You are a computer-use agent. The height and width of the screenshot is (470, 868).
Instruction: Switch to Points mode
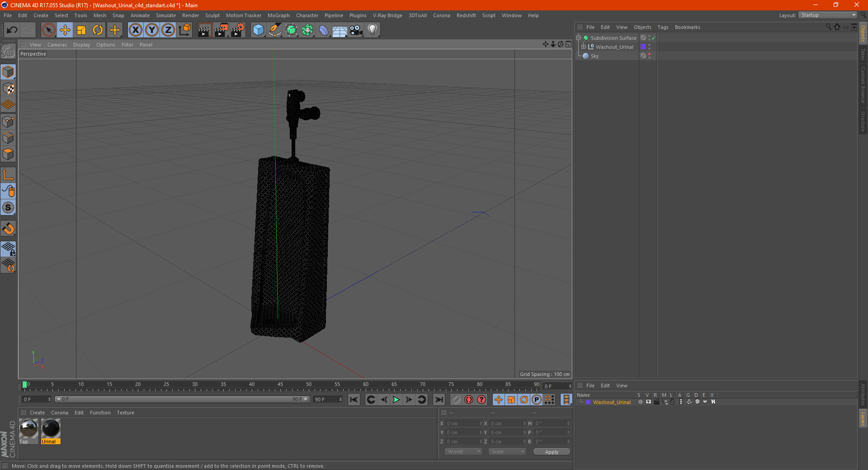coord(8,122)
